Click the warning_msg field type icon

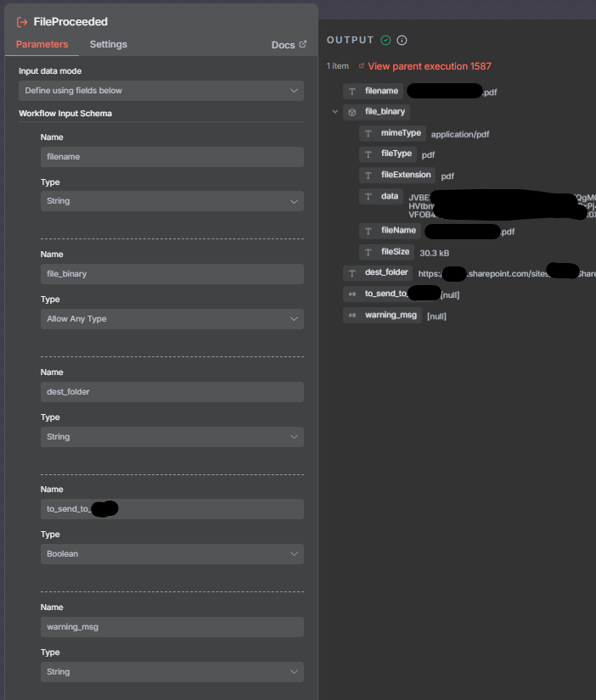[x=352, y=316]
